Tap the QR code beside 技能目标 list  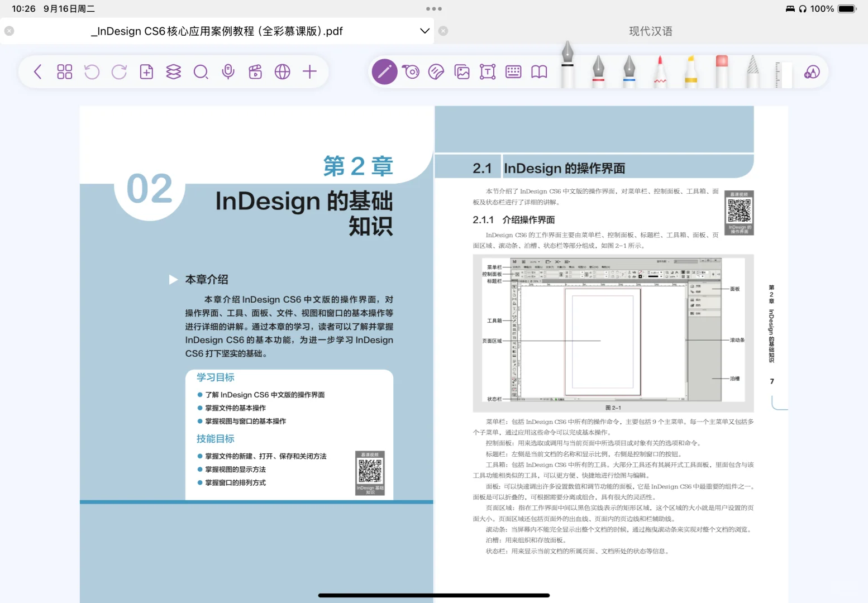[370, 473]
